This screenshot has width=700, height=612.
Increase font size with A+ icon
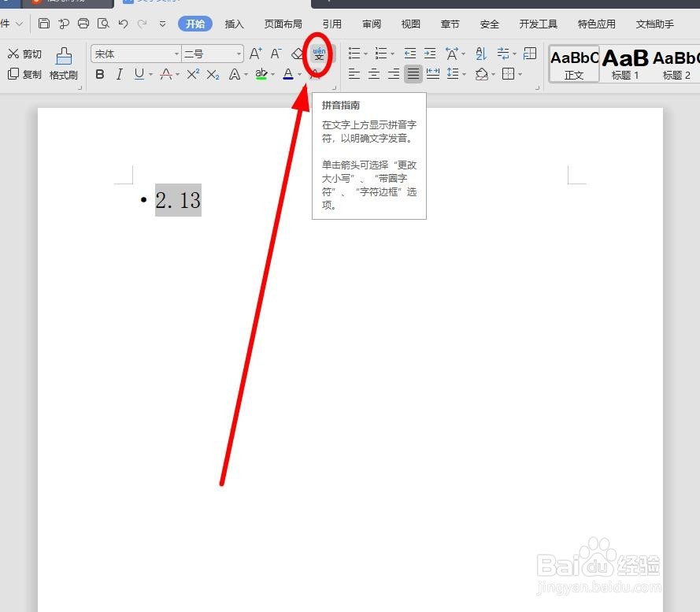point(255,54)
